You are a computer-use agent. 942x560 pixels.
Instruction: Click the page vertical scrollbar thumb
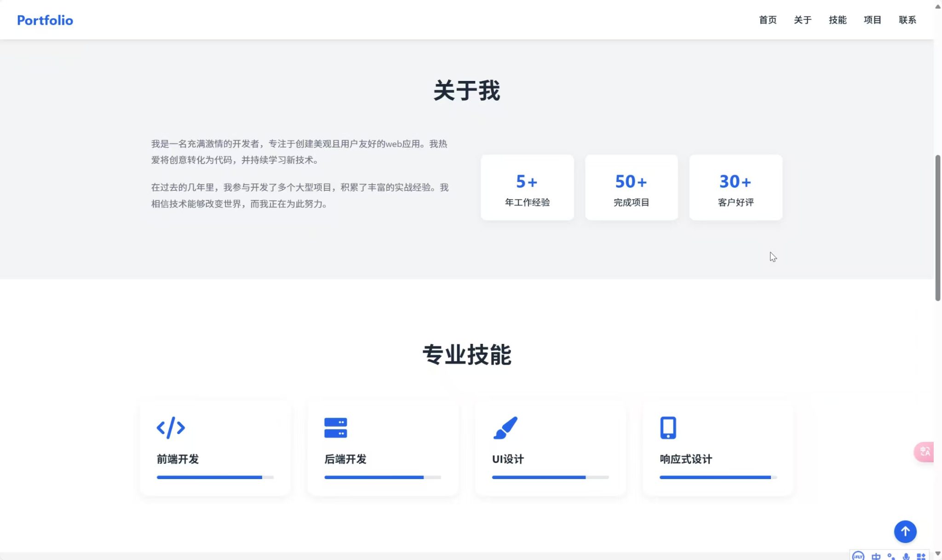pos(937,228)
